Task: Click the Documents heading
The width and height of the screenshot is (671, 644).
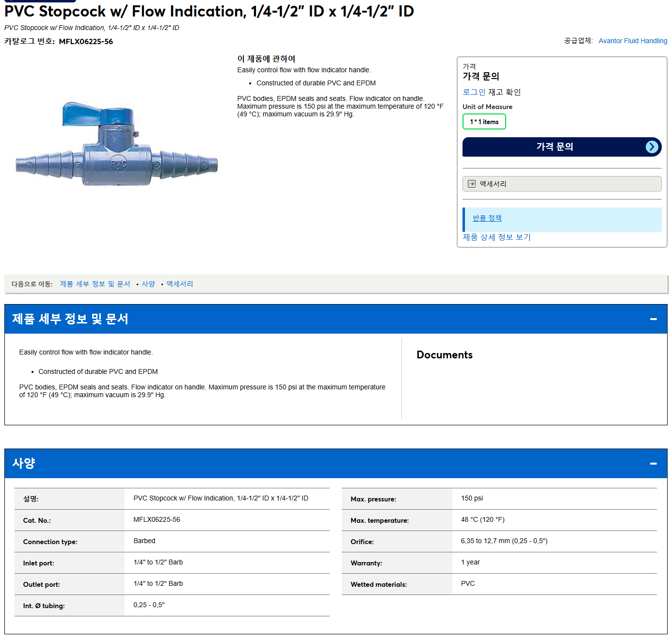Action: point(445,355)
